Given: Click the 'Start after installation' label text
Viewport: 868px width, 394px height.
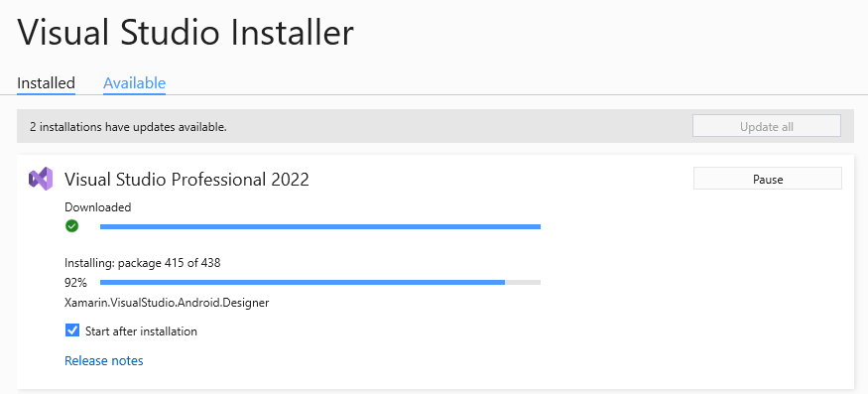Looking at the screenshot, I should click(141, 331).
